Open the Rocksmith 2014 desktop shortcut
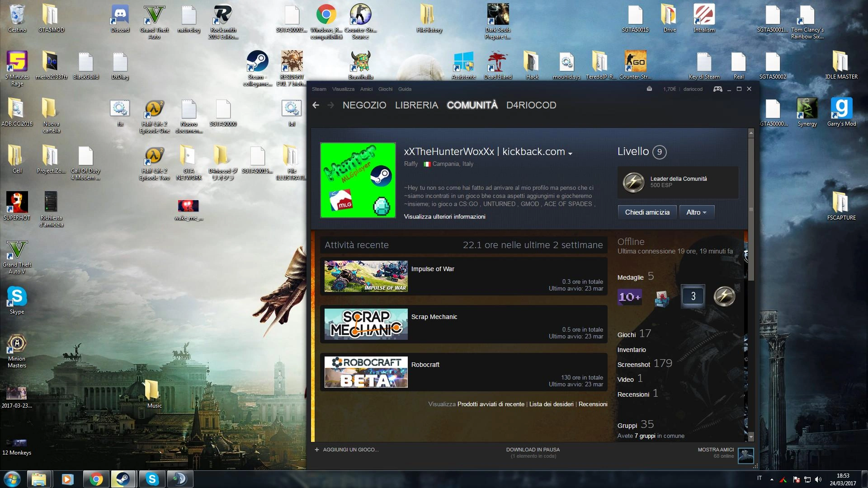The image size is (868, 488). tap(223, 22)
